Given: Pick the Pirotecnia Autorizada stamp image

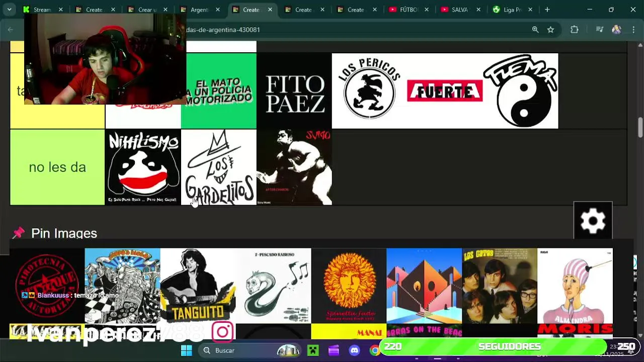Looking at the screenshot, I should click(x=47, y=286).
